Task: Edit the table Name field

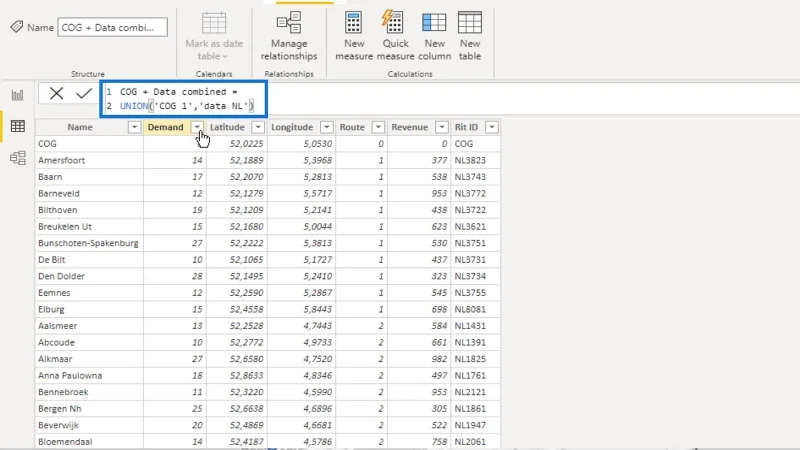Action: point(112,27)
